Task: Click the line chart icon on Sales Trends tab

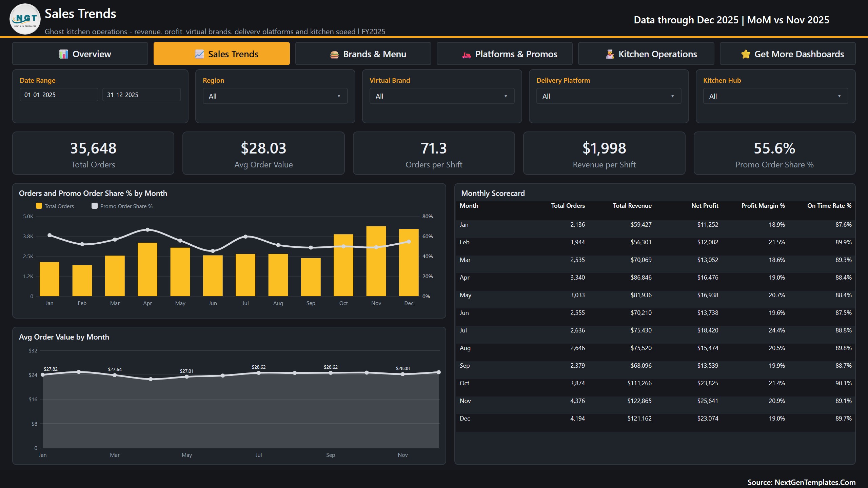Action: [199, 54]
